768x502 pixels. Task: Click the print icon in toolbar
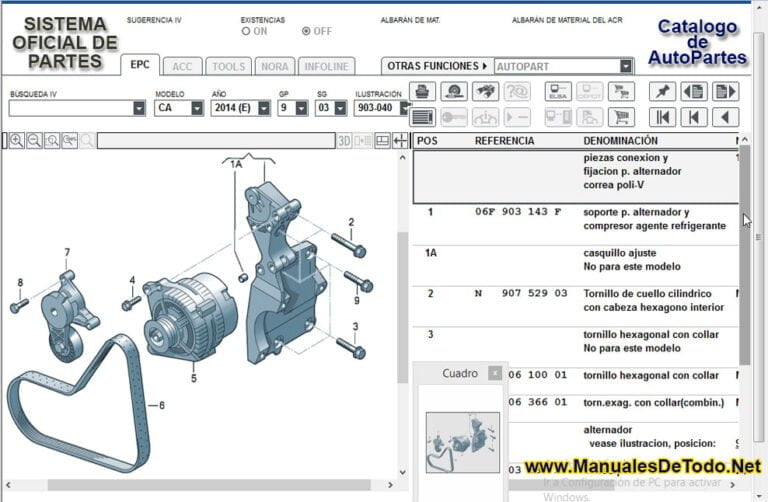point(422,92)
